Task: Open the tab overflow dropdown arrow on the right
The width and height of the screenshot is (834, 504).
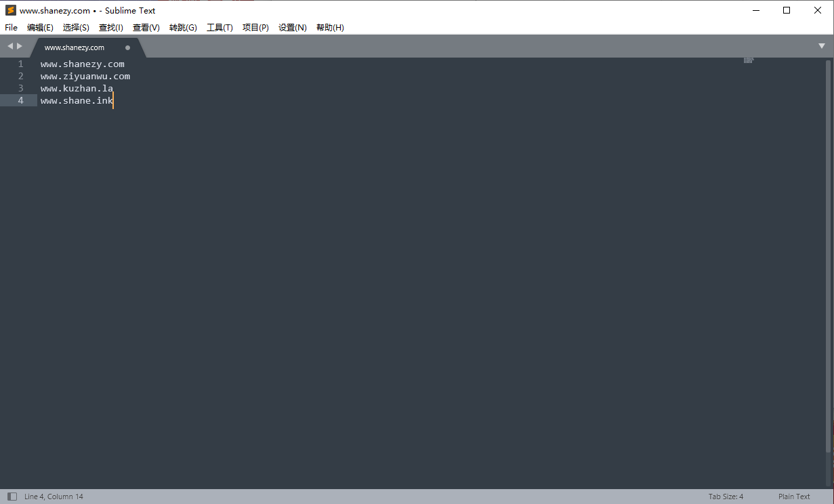Action: pyautogui.click(x=822, y=45)
